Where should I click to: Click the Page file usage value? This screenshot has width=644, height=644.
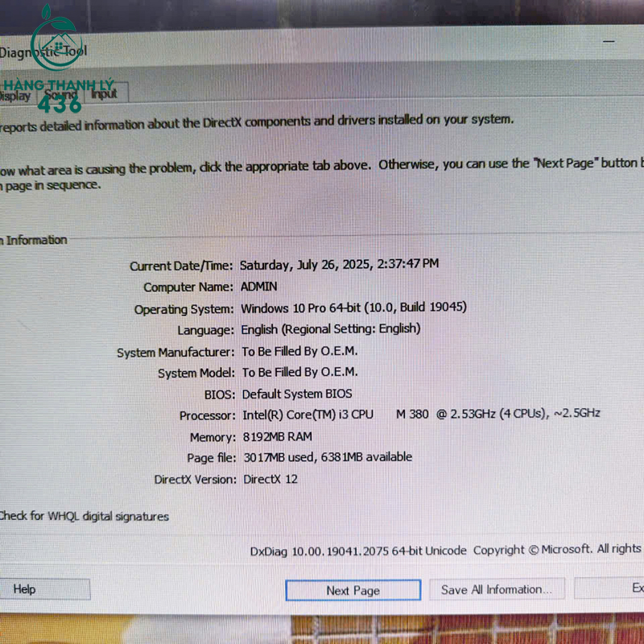(327, 457)
